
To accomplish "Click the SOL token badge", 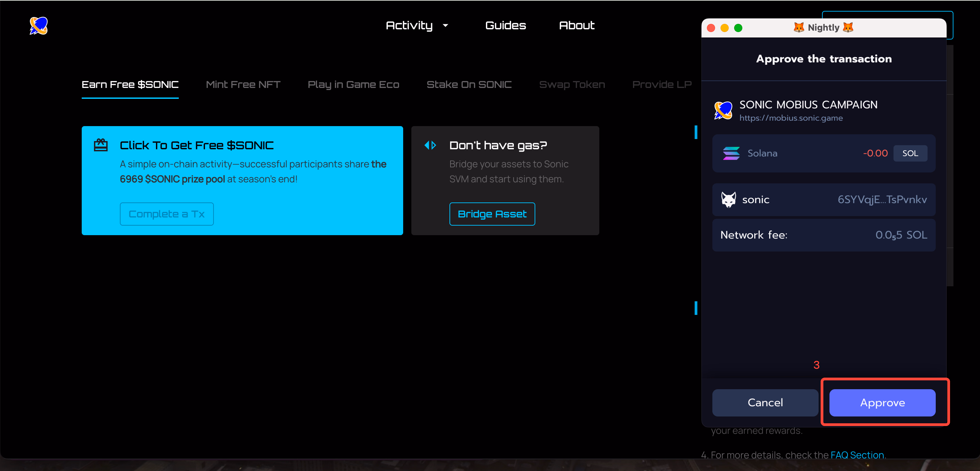I will (x=910, y=153).
